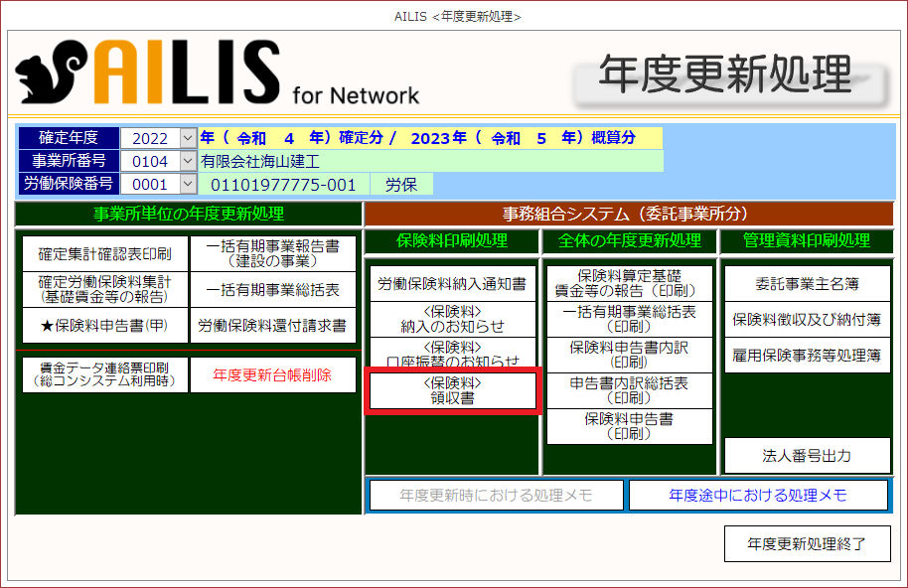Click 年度更新処理終了 to exit
Viewport: 908px width, 588px height.
coord(807,543)
